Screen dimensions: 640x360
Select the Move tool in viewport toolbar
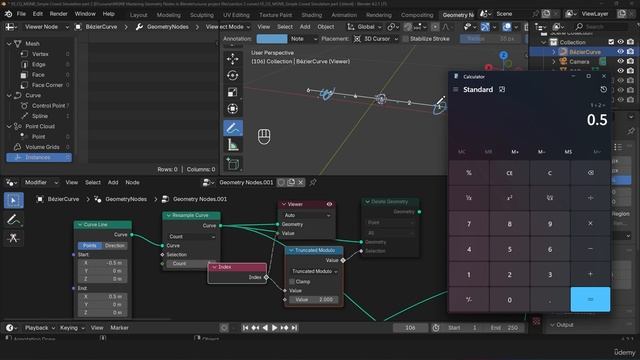coord(233,59)
